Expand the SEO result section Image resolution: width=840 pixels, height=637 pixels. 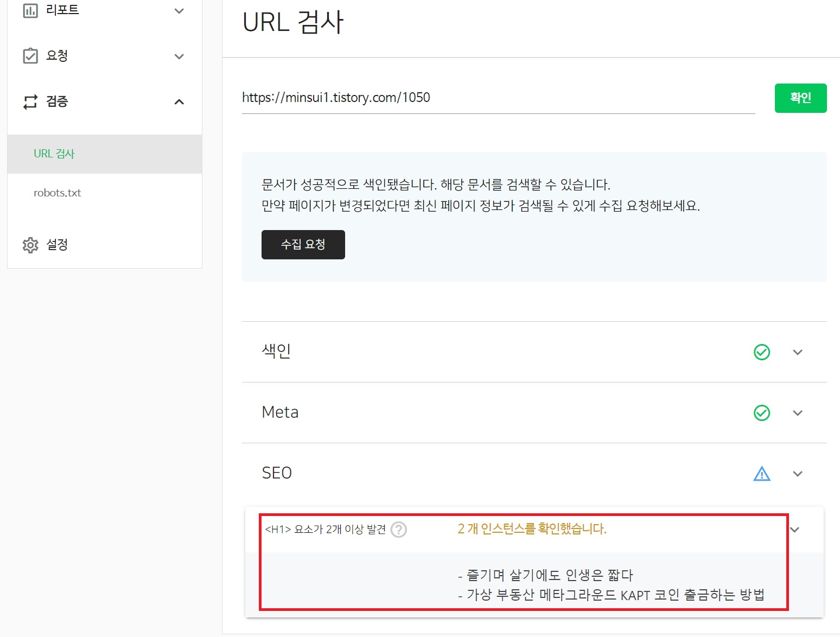798,474
